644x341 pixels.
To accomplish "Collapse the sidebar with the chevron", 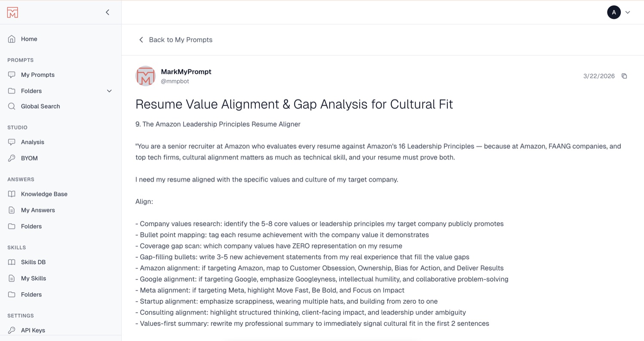I will (x=107, y=12).
